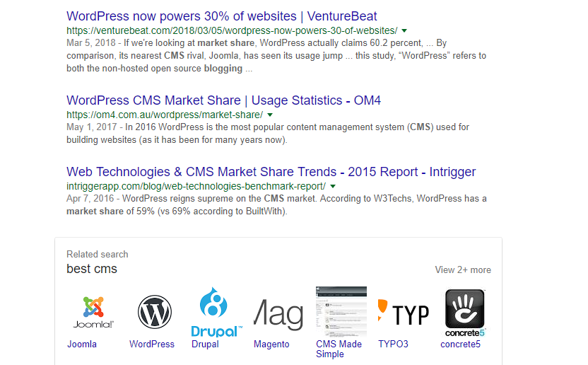This screenshot has width=588, height=365.
Task: Open "WordPress now powers 30% of websites" result
Action: 222,16
